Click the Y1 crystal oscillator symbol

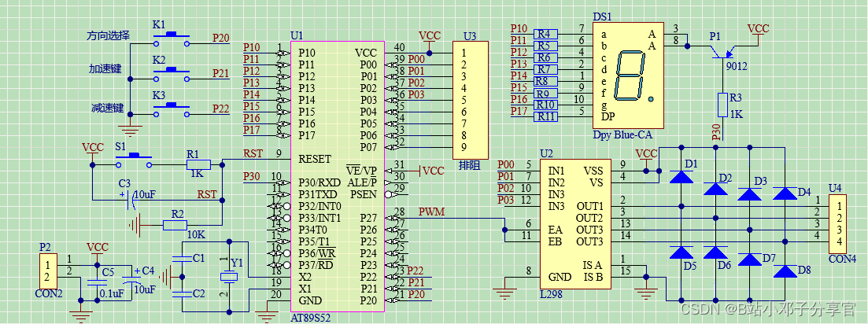pos(229,277)
